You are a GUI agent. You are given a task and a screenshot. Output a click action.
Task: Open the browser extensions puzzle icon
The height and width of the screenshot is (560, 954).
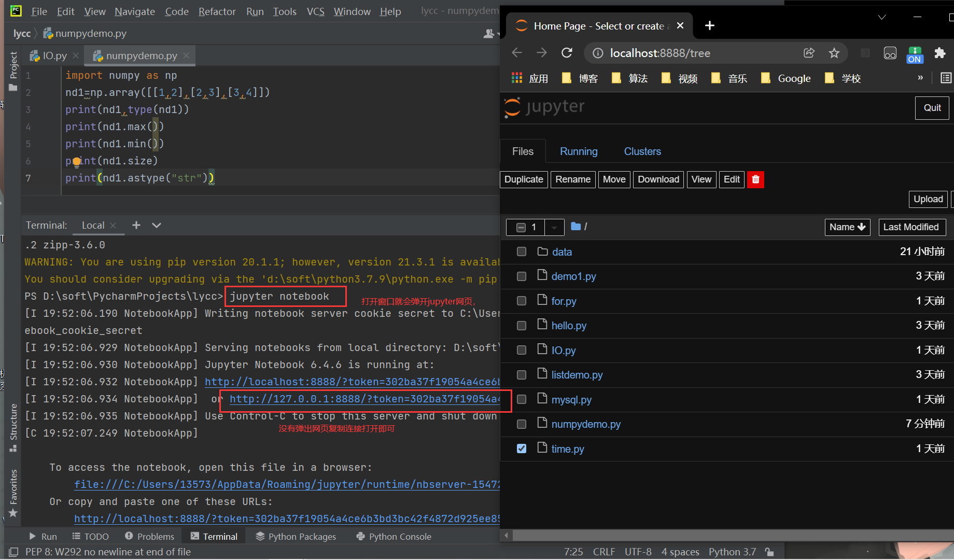tap(940, 53)
